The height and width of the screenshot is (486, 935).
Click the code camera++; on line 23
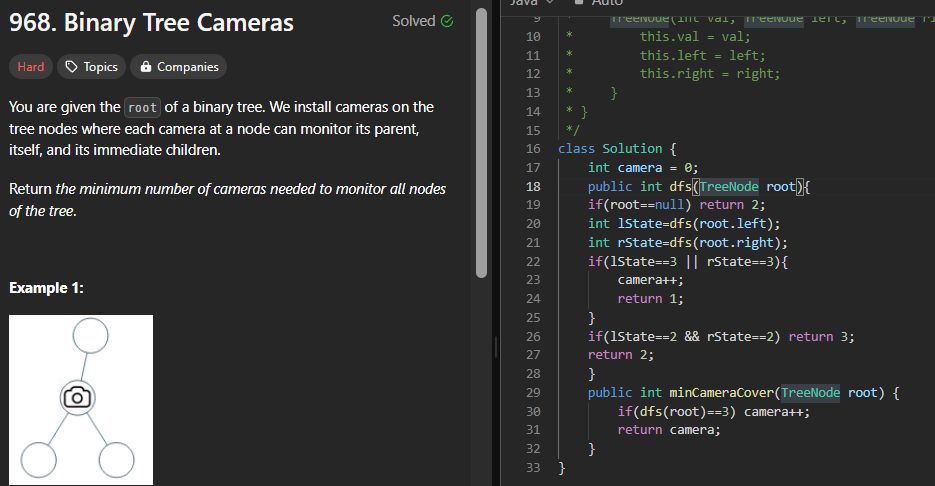tap(651, 280)
